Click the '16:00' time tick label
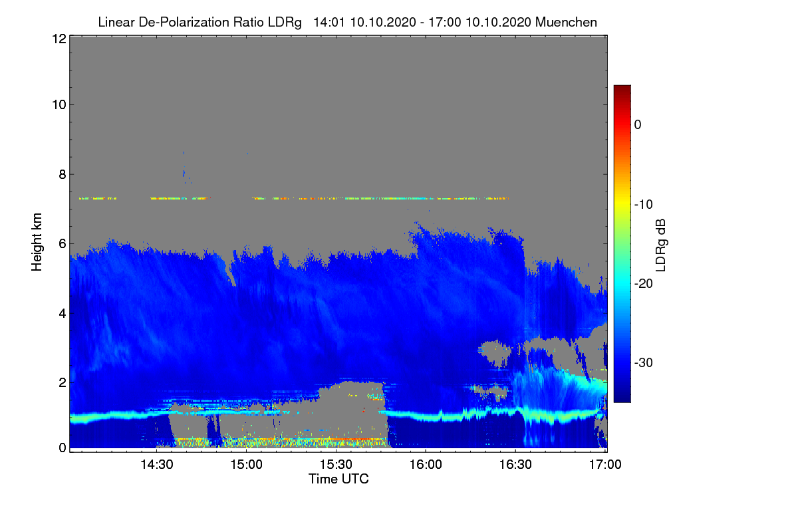Screen dimensions: 798x532 click(426, 464)
